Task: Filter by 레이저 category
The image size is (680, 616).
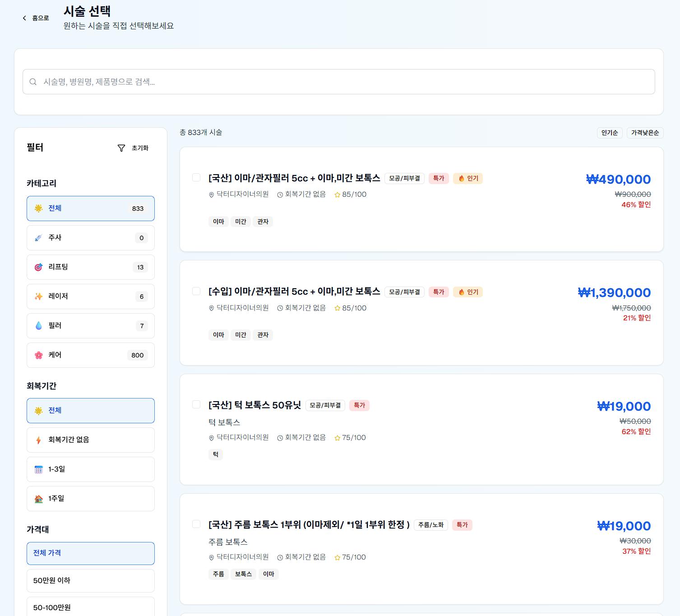Action: 91,296
